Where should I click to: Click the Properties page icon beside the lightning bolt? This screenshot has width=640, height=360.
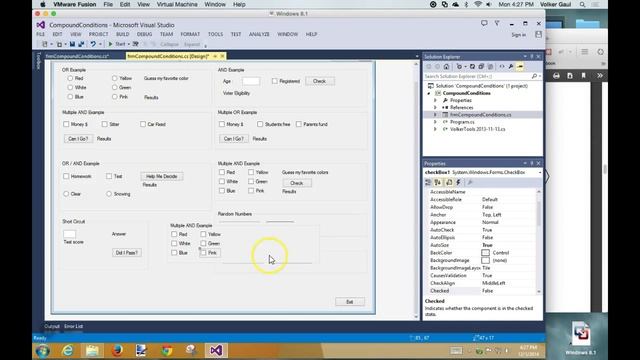pyautogui.click(x=449, y=182)
